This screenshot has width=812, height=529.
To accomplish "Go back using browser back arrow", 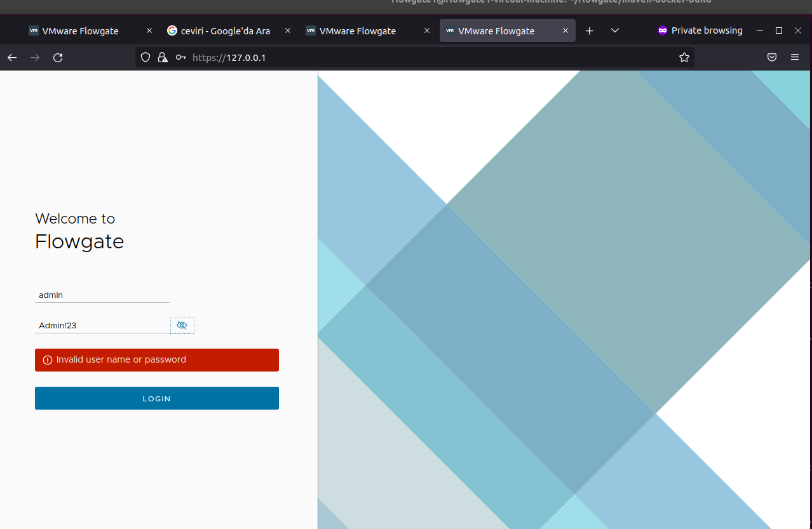I will pyautogui.click(x=12, y=58).
